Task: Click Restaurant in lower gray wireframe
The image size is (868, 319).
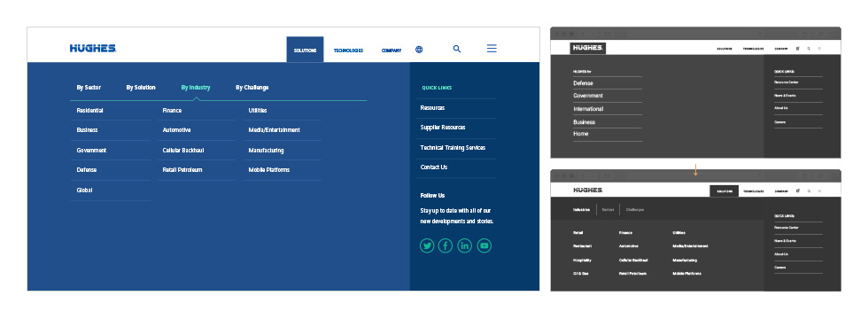Action: click(583, 246)
